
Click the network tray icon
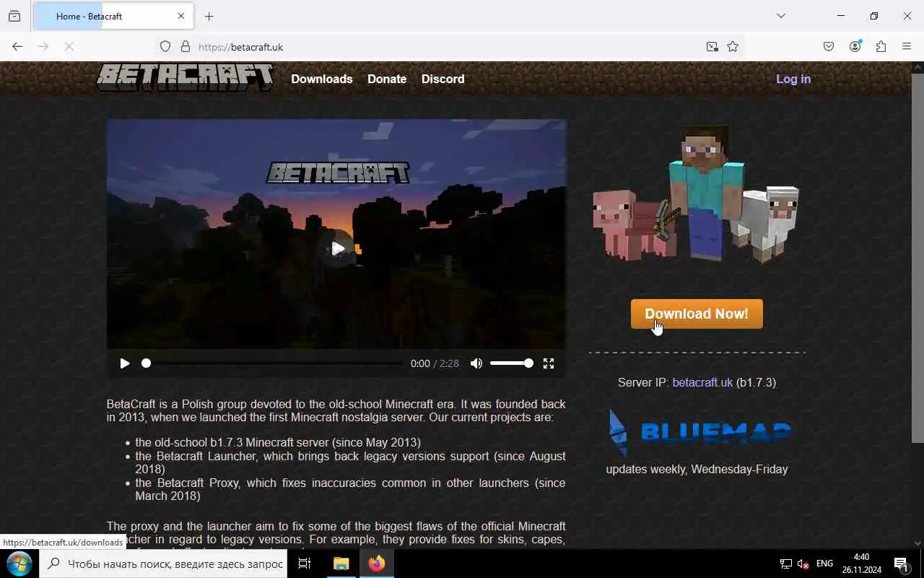(786, 564)
